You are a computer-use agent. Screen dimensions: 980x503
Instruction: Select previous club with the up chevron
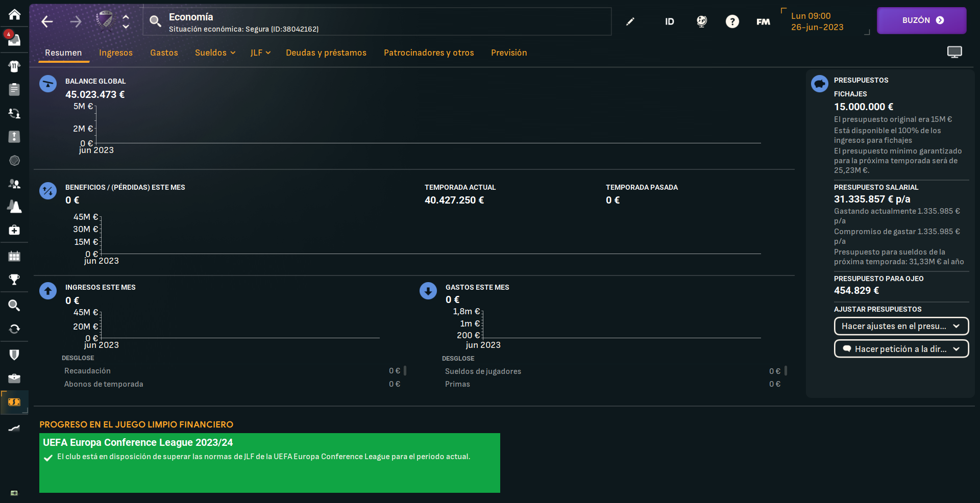126,17
